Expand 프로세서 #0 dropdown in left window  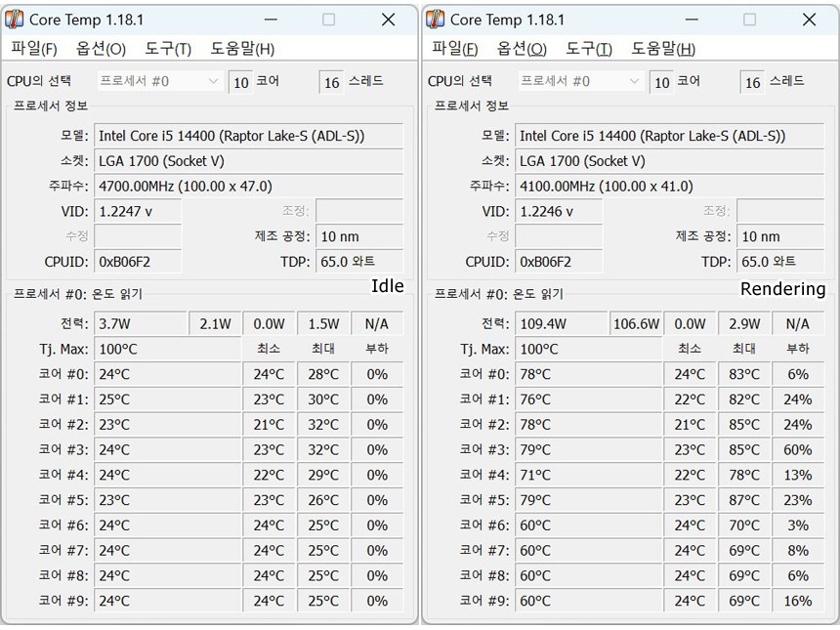tap(160, 81)
